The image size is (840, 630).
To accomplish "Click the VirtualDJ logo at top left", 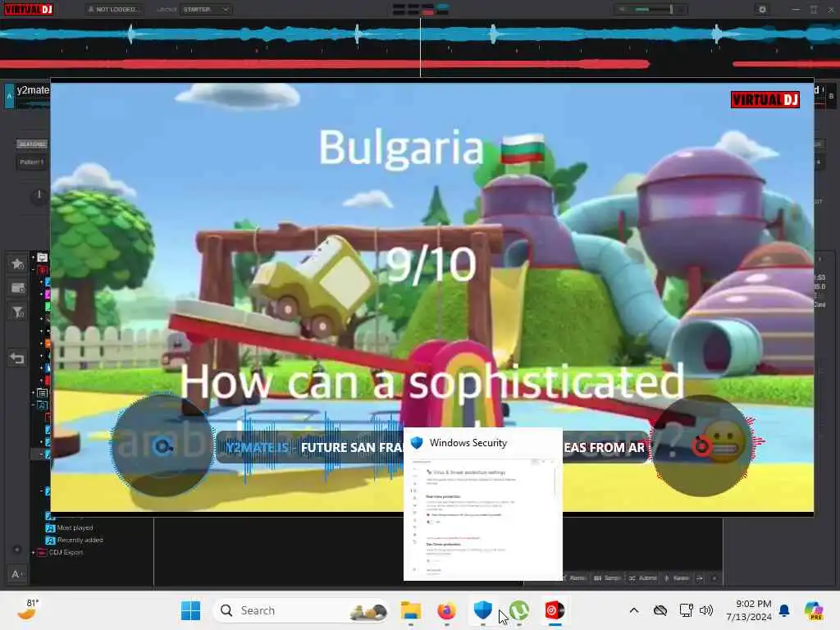I will 29,9.
